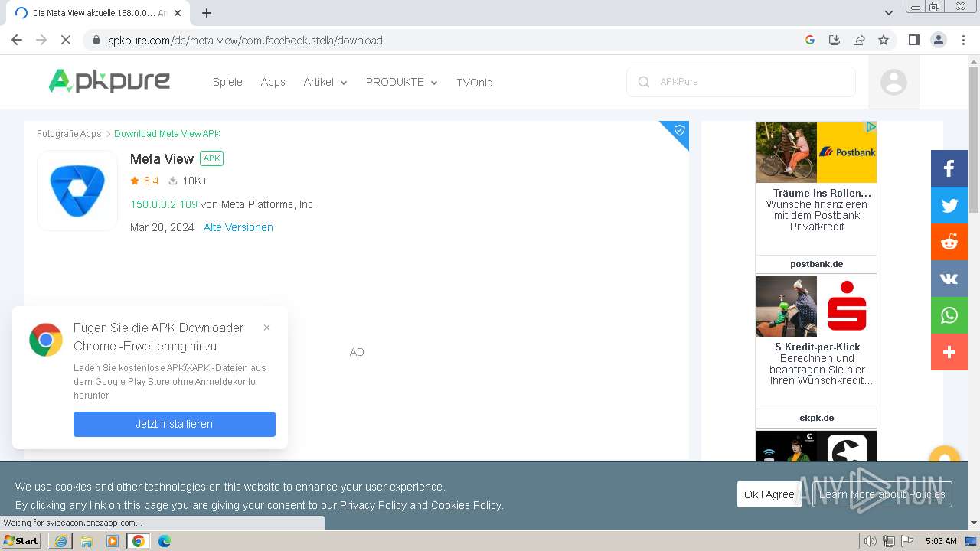Viewport: 980px width, 551px height.
Task: Open the Alte Versionen link
Action: [238, 227]
